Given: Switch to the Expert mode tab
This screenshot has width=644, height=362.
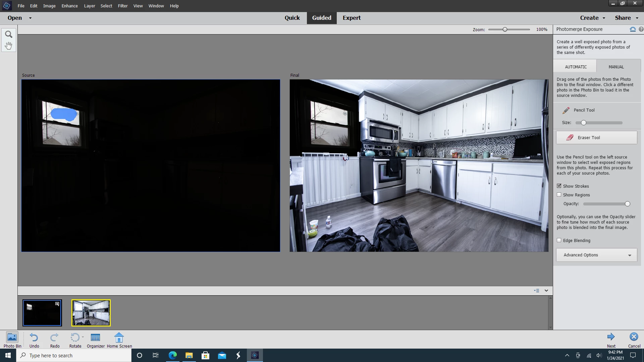Looking at the screenshot, I should 352,18.
